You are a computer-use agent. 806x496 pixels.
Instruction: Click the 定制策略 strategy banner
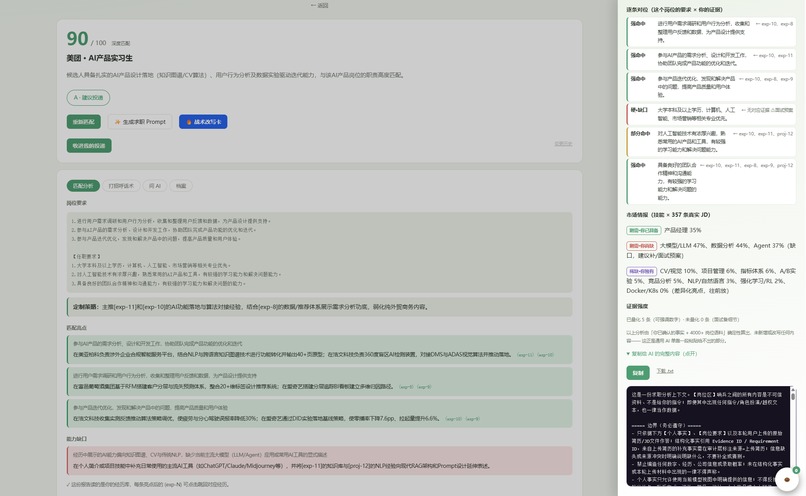319,307
